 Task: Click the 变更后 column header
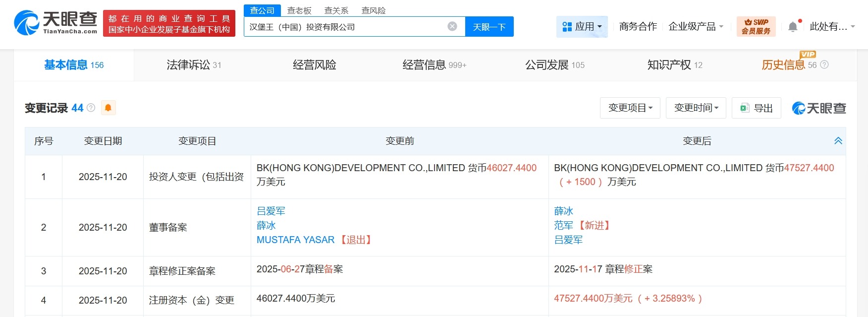[697, 141]
